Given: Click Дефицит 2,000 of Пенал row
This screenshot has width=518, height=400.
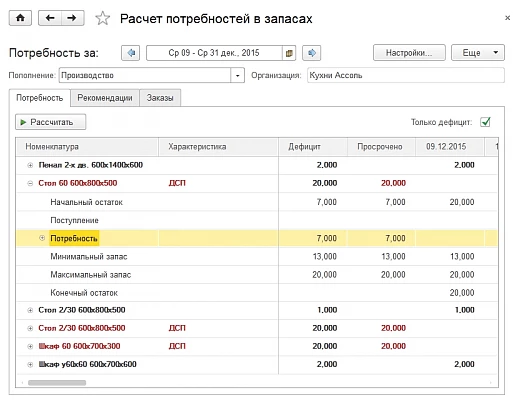Looking at the screenshot, I should pos(327,165).
